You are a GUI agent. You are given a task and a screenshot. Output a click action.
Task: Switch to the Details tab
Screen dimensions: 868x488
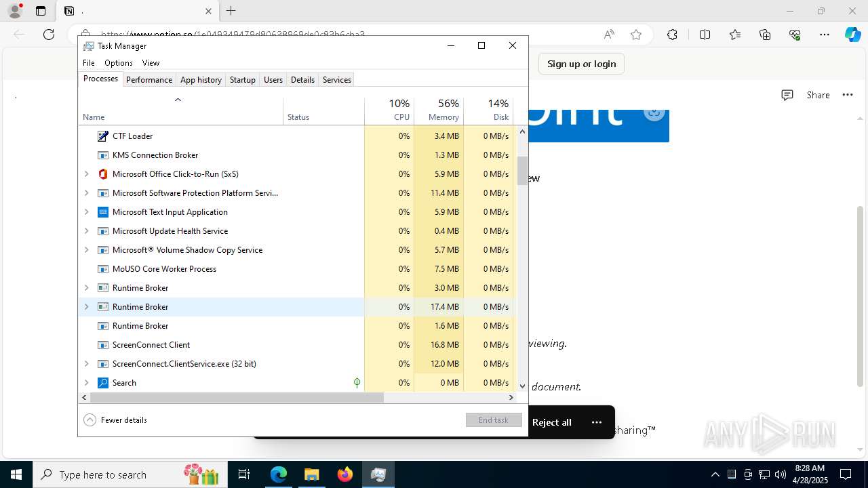pos(302,80)
